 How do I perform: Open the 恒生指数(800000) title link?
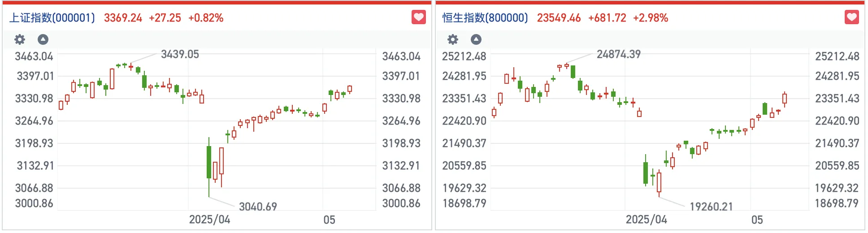tap(485, 18)
